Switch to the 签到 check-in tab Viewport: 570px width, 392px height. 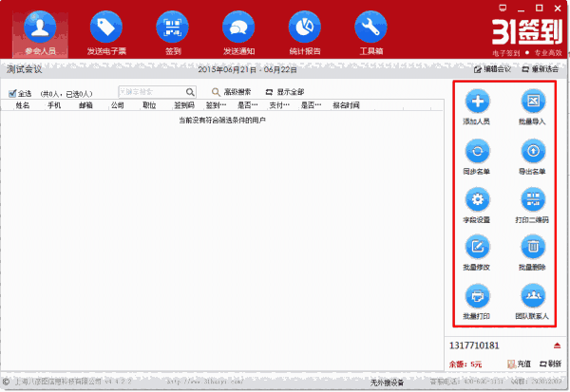tap(173, 34)
